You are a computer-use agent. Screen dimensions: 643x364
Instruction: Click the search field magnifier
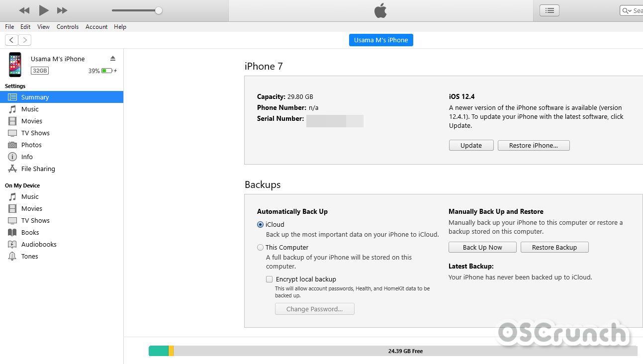pyautogui.click(x=625, y=10)
